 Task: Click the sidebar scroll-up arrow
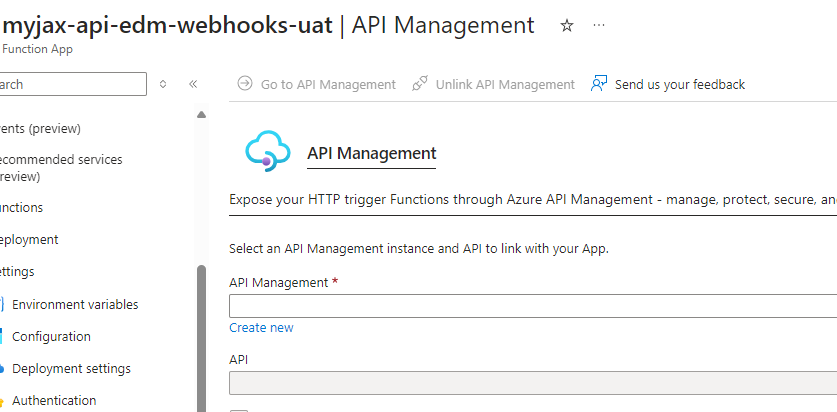[x=201, y=114]
